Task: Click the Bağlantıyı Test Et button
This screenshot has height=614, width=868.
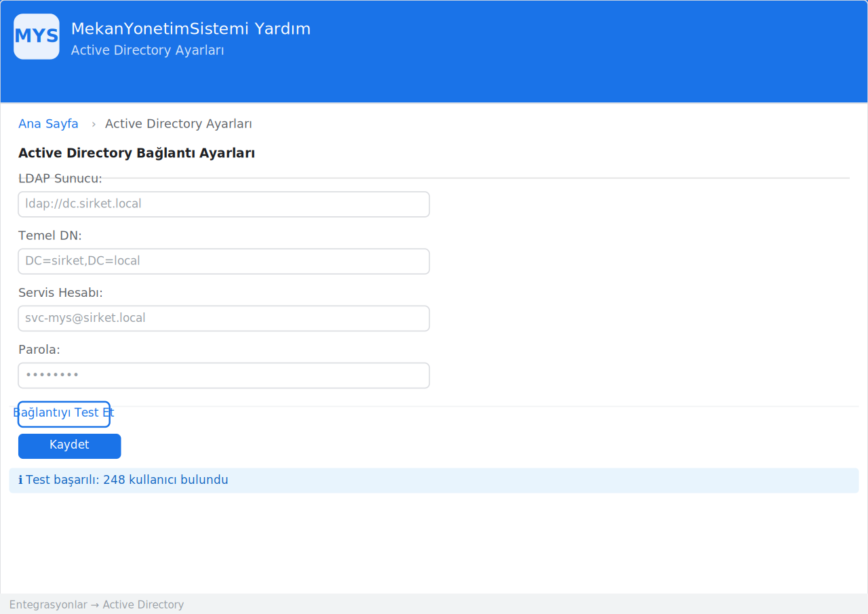Action: coord(64,413)
